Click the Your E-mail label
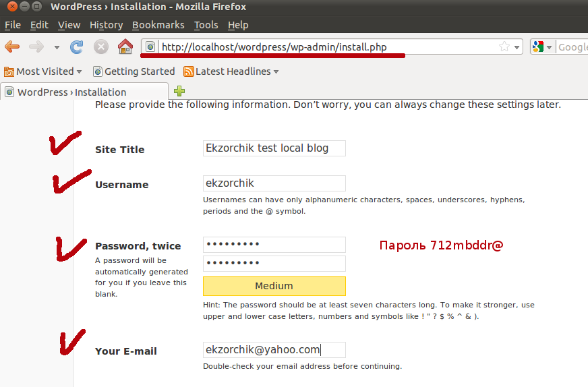The height and width of the screenshot is (387, 588). point(126,351)
